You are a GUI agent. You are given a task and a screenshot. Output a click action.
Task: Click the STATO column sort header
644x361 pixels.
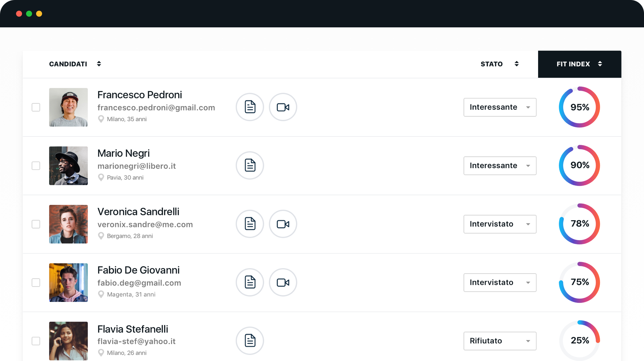point(499,64)
